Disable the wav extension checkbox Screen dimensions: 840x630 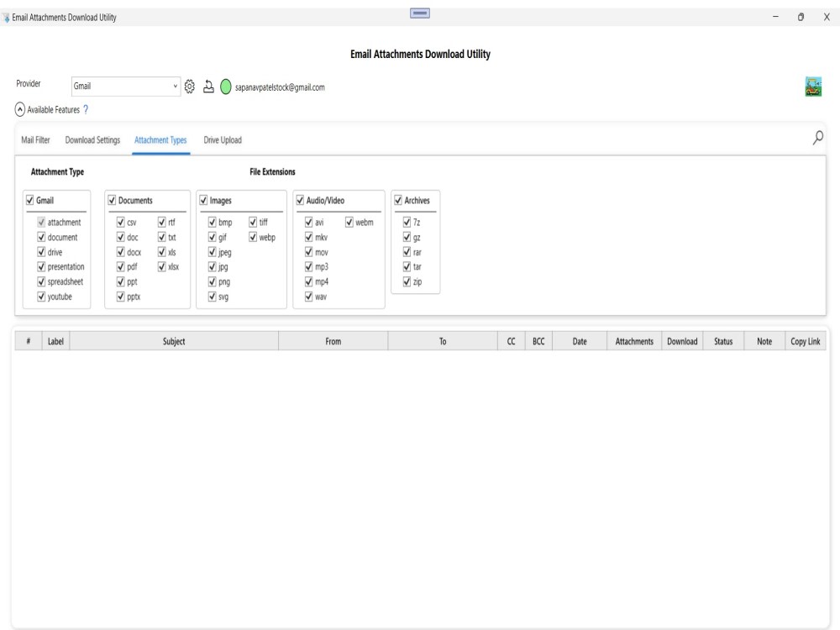pos(308,297)
